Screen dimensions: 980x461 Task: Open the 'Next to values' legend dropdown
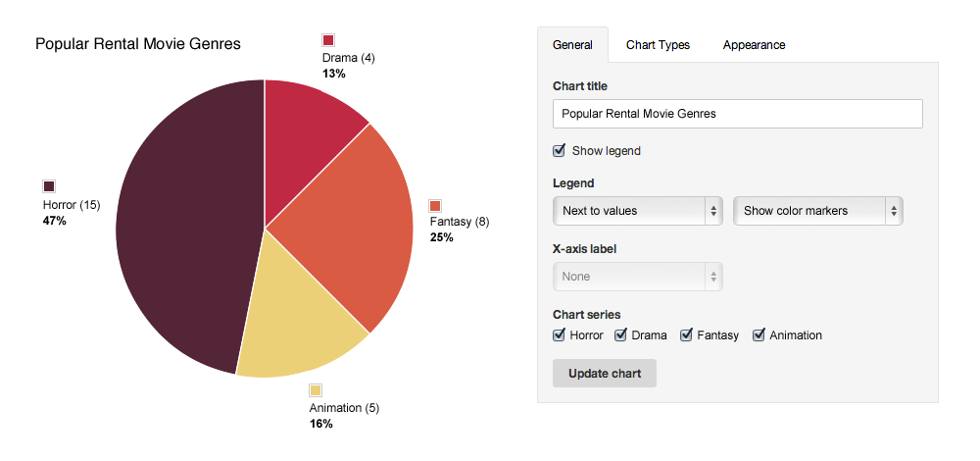coord(638,211)
